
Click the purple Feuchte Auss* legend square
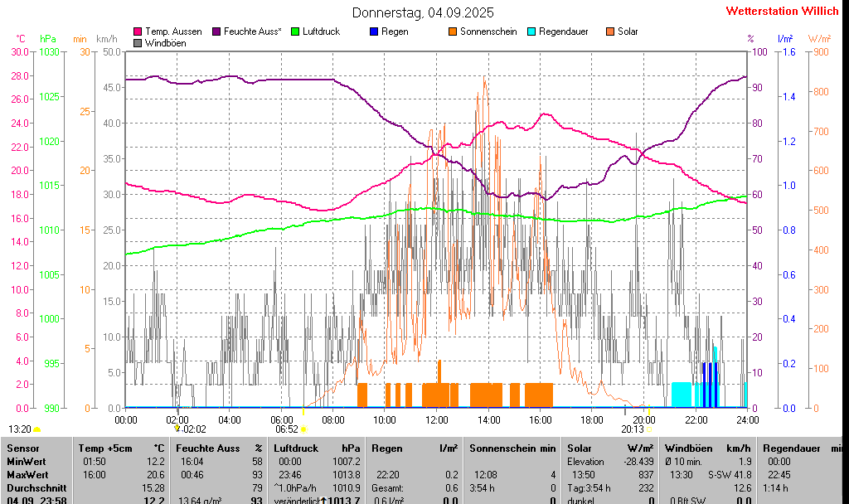click(217, 31)
